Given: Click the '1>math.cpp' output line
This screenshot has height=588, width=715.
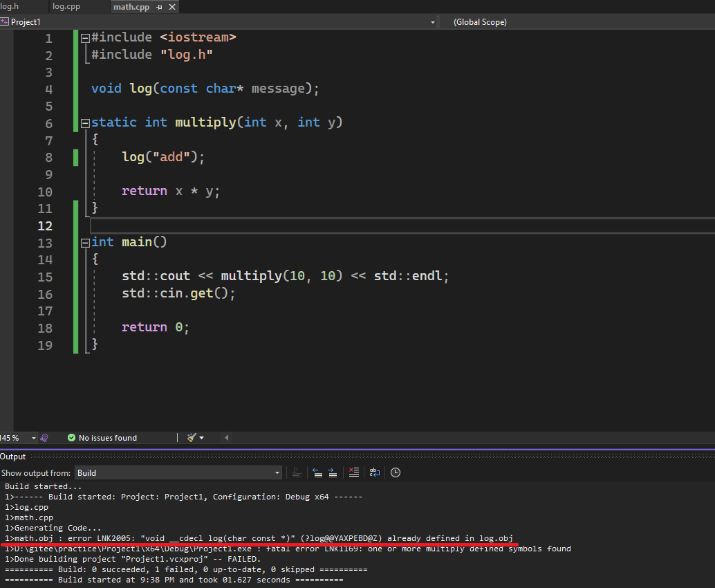Looking at the screenshot, I should coord(29,517).
